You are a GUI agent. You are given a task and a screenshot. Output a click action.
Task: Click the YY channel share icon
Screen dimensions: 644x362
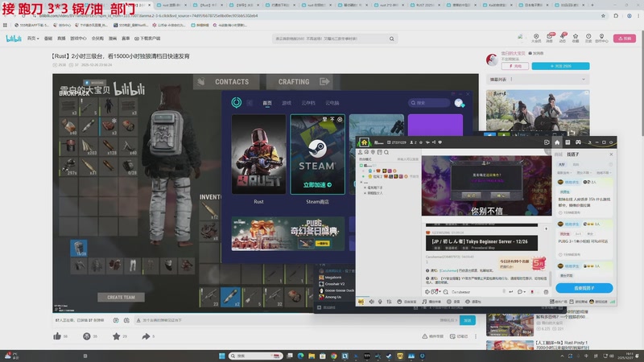pos(434,142)
